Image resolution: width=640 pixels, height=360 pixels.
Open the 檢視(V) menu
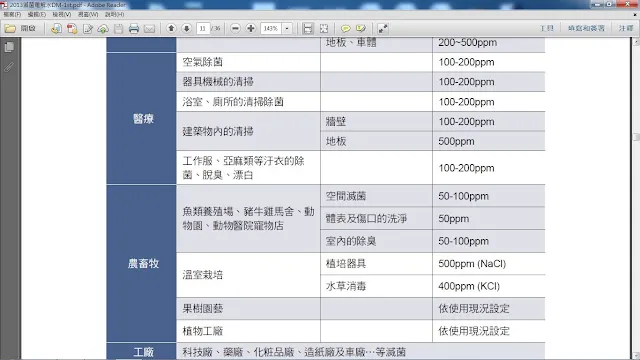[x=62, y=14]
